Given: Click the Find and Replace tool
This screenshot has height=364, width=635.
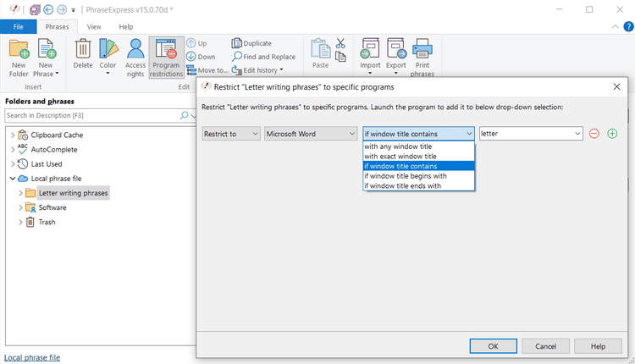Looking at the screenshot, I should [263, 57].
